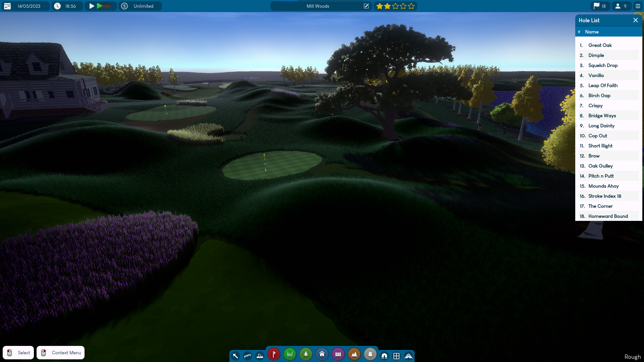This screenshot has width=644, height=362.
Task: Click the course star rating
Action: point(395,6)
